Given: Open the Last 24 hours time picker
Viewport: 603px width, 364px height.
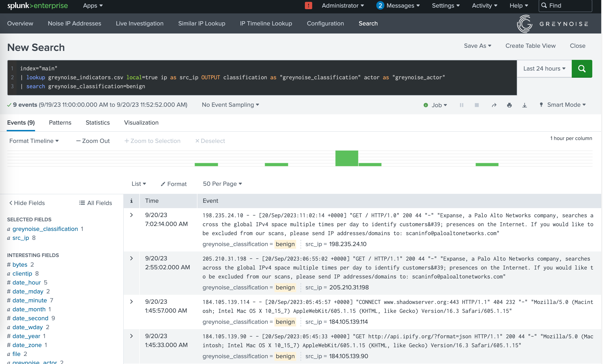Looking at the screenshot, I should 544,69.
